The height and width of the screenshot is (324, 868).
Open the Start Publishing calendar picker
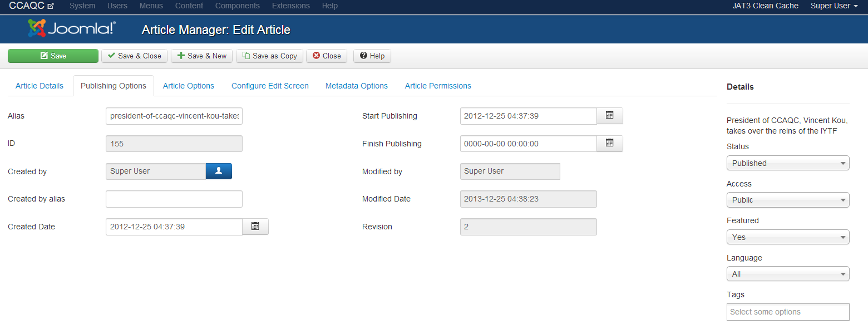pos(610,116)
